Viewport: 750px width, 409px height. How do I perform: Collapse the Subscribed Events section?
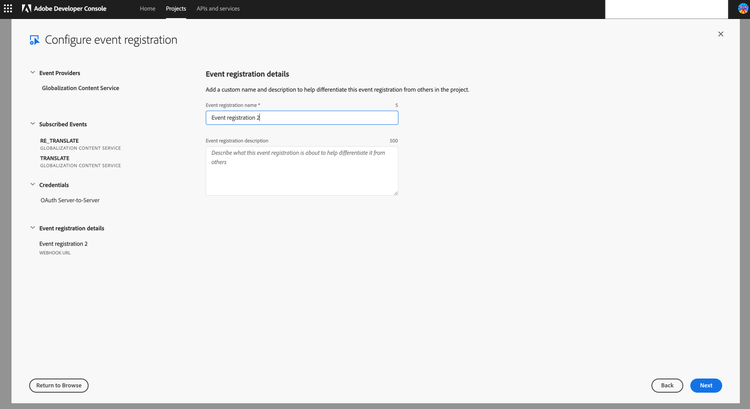pyautogui.click(x=32, y=124)
